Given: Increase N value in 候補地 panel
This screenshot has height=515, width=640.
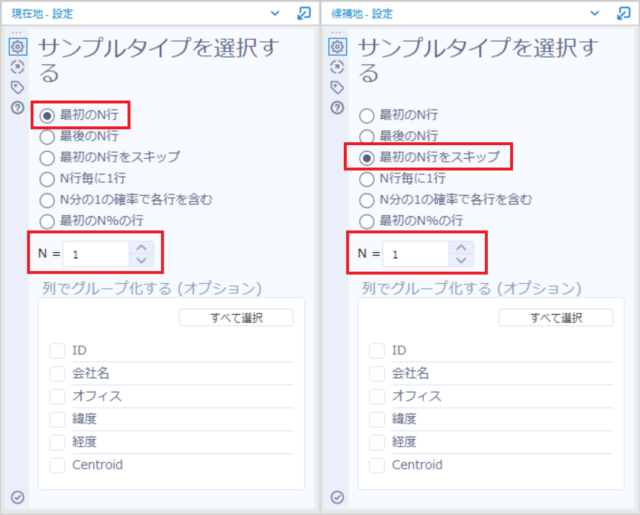Looking at the screenshot, I should click(461, 248).
